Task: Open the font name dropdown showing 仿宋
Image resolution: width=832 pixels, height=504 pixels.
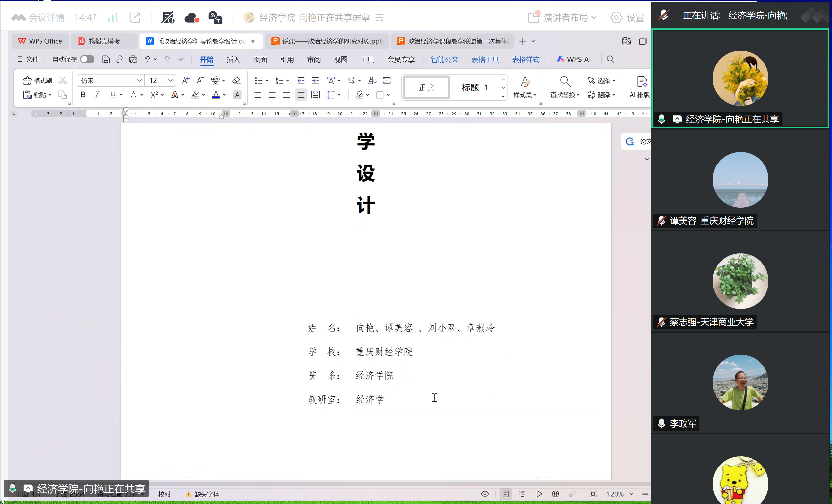Action: 139,80
